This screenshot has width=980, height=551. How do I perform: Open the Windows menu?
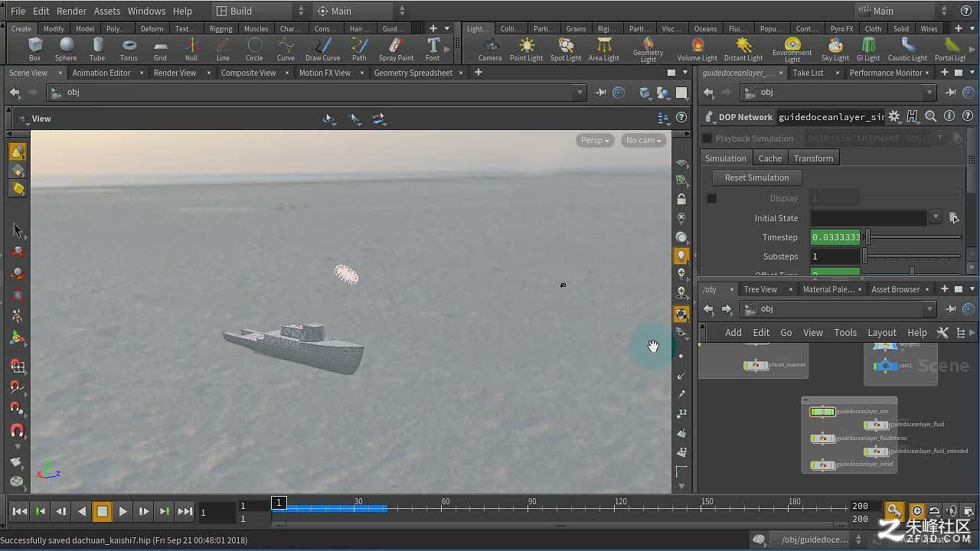coord(146,11)
